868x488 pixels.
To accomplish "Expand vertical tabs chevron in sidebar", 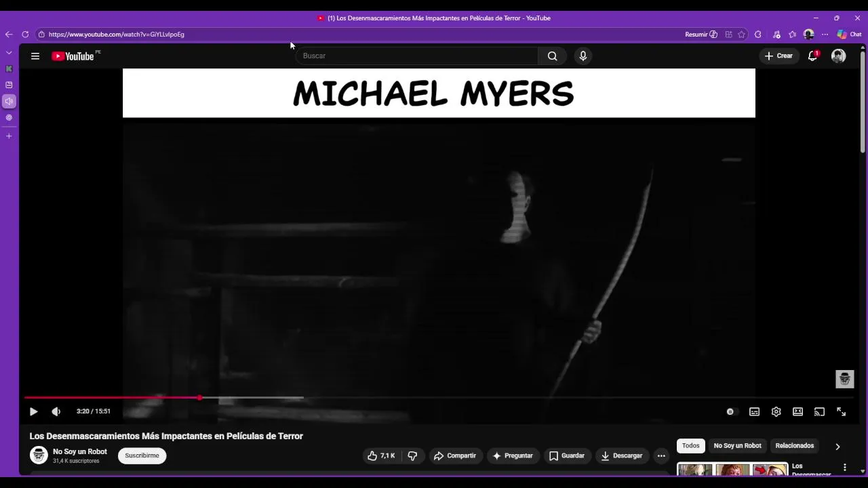I will point(9,53).
